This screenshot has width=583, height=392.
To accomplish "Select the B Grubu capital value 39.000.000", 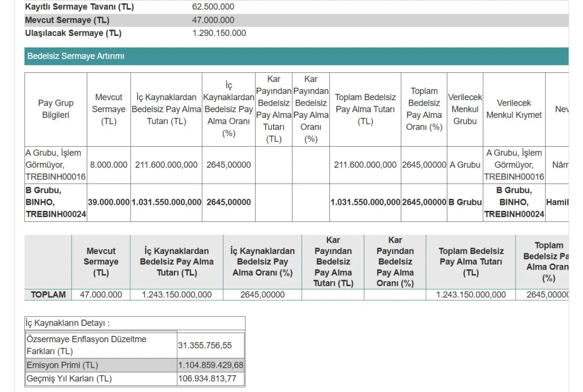I will [x=108, y=202].
